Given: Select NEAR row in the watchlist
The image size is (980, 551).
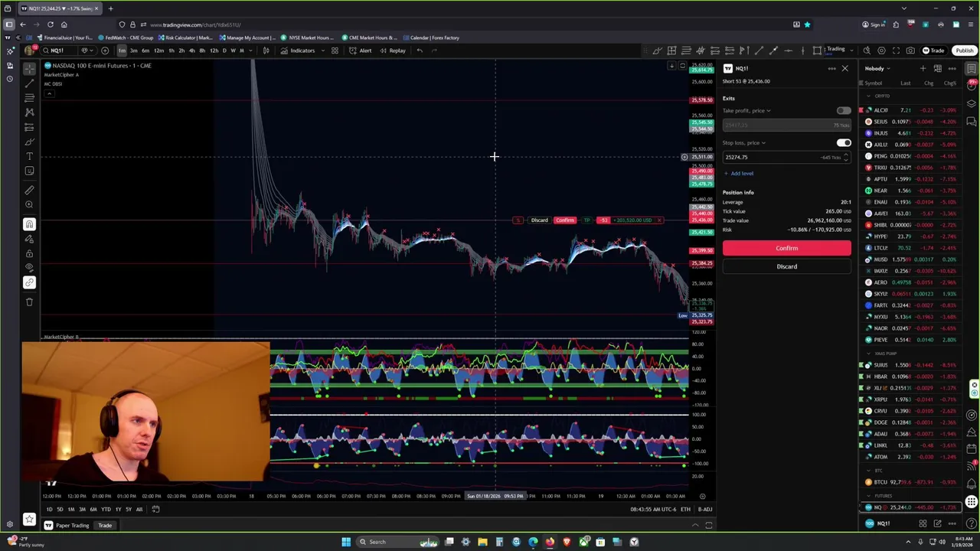Looking at the screenshot, I should click(x=911, y=191).
